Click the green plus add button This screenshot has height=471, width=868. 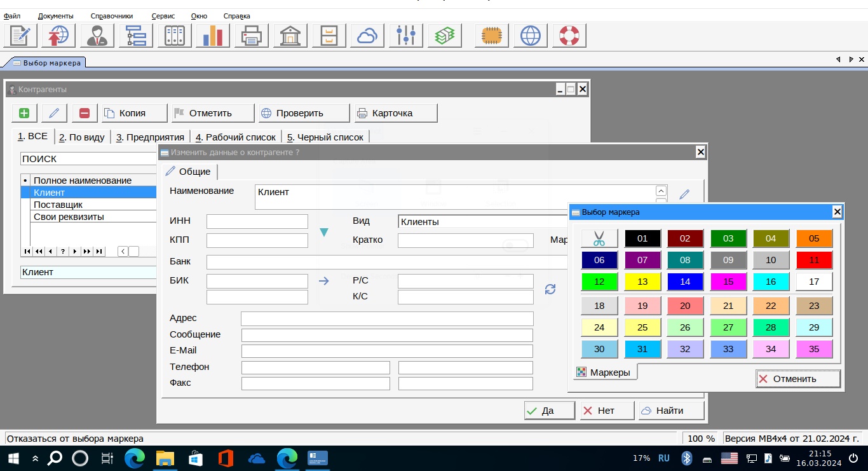[x=24, y=113]
